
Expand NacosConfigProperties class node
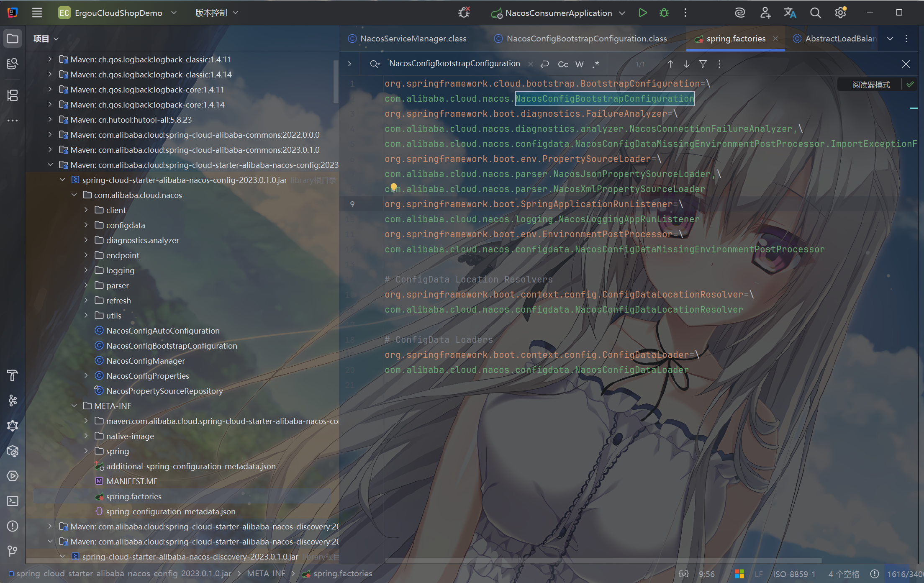[86, 375]
